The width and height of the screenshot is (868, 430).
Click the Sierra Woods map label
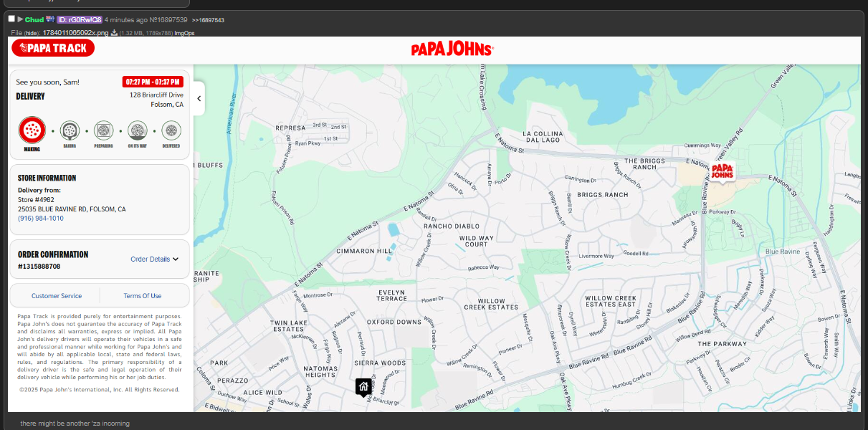(x=380, y=363)
